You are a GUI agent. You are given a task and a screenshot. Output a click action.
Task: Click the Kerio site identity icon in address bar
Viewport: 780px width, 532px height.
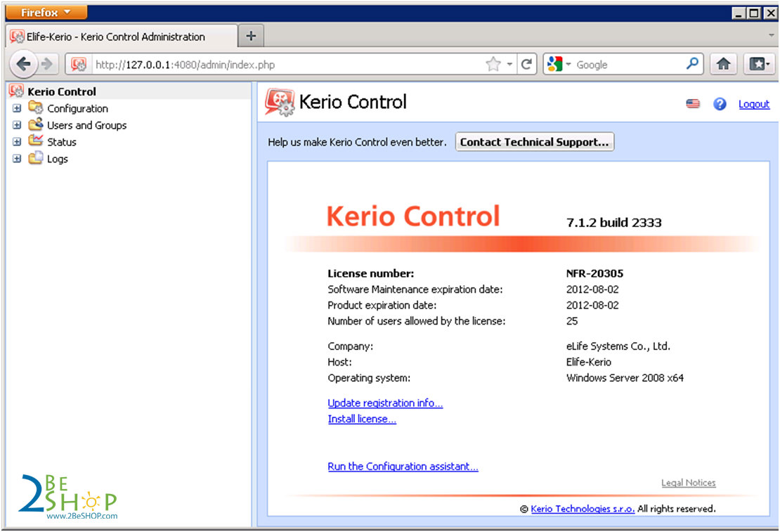point(79,64)
